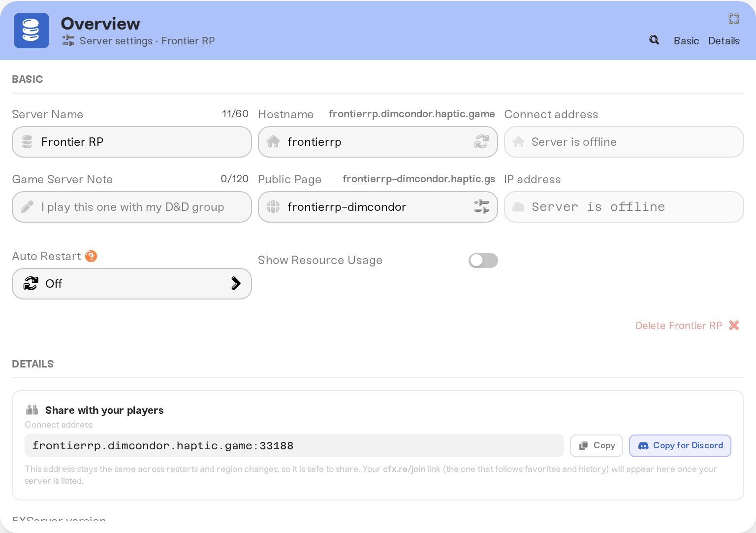Edit the Server Name field Frontier RP
The image size is (756, 533).
click(132, 142)
